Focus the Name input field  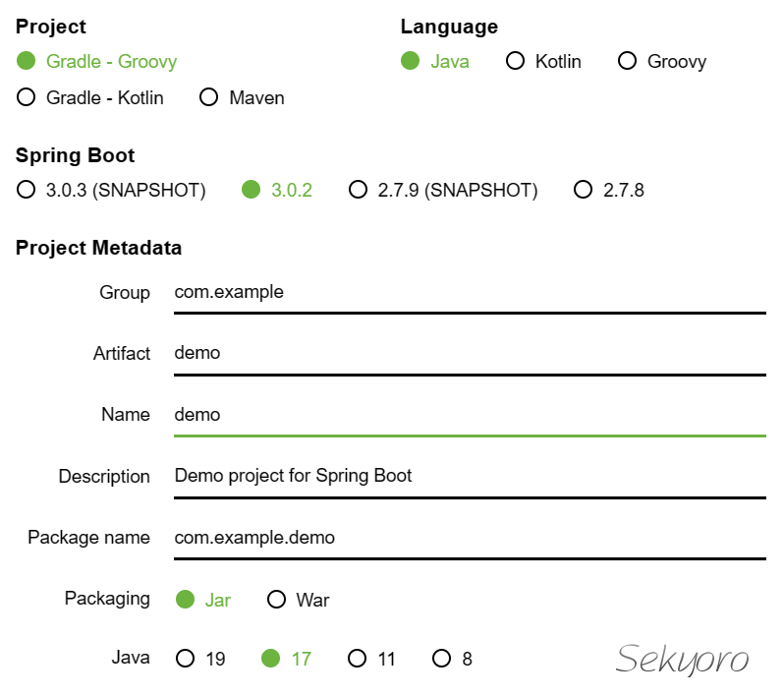pyautogui.click(x=470, y=414)
